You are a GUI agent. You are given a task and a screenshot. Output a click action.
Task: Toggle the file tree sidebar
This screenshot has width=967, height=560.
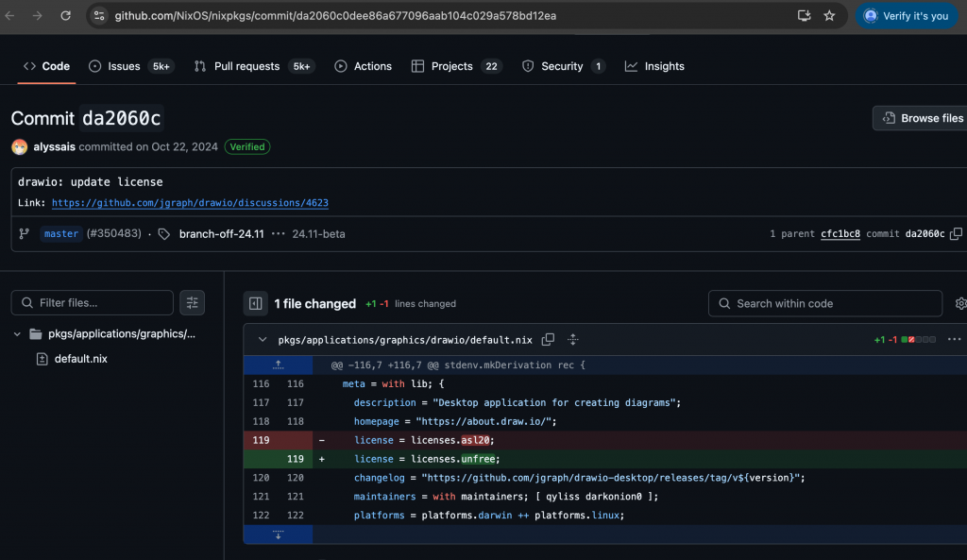click(255, 303)
